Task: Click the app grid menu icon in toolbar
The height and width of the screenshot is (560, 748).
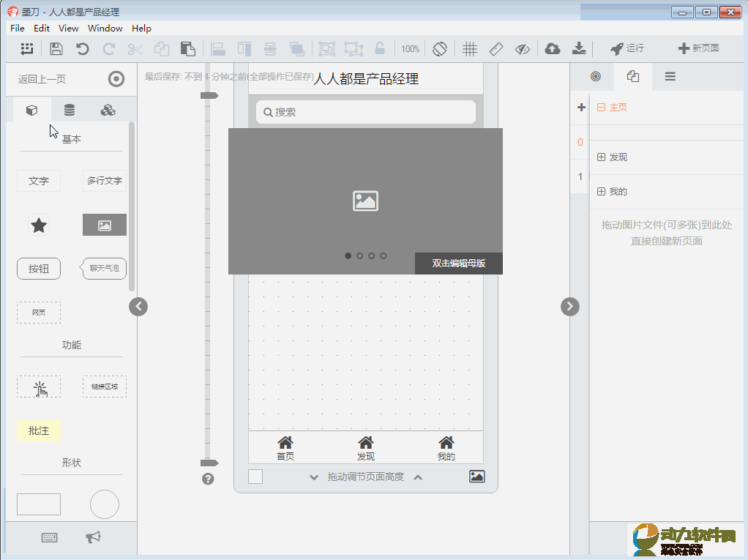Action: click(26, 48)
